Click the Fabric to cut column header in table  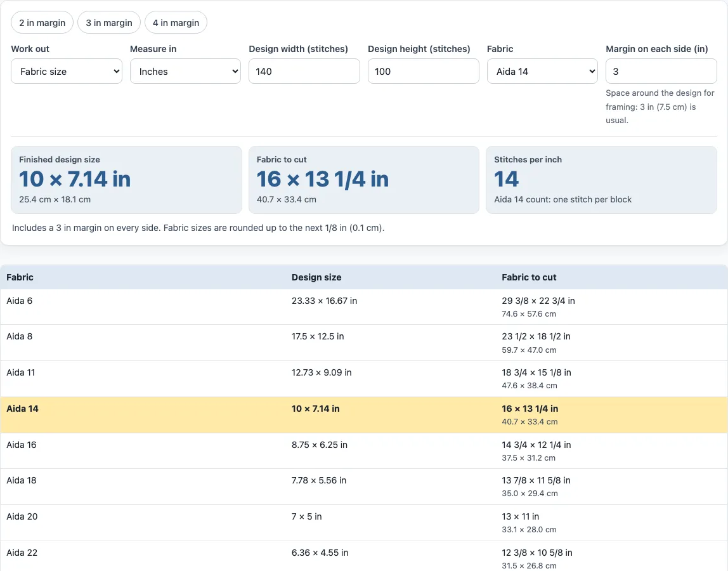530,277
